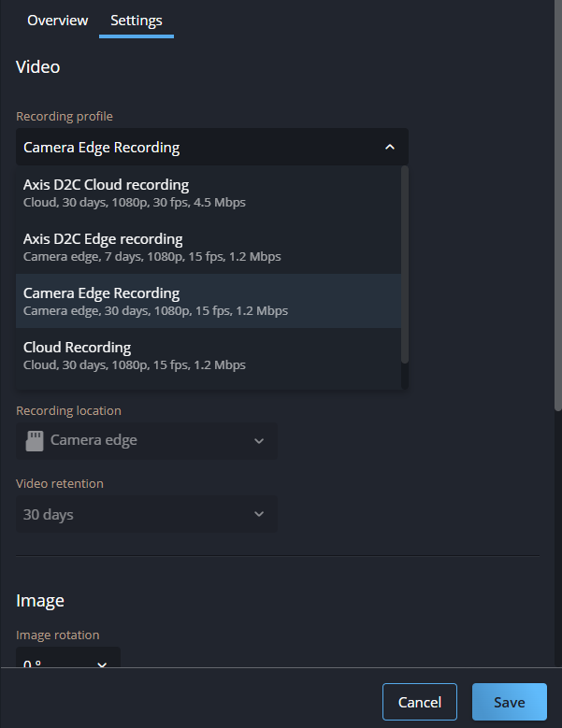
Task: Collapse the Recording profile list using the up chevron
Action: 390,148
